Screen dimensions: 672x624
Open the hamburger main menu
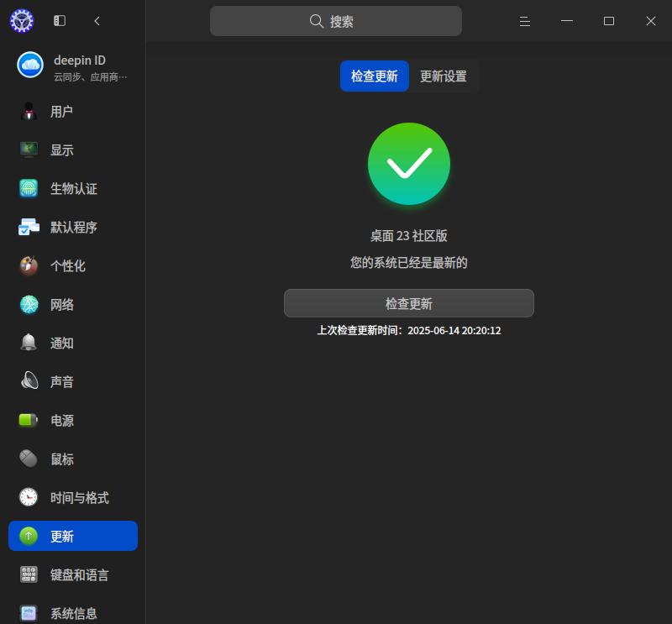524,21
